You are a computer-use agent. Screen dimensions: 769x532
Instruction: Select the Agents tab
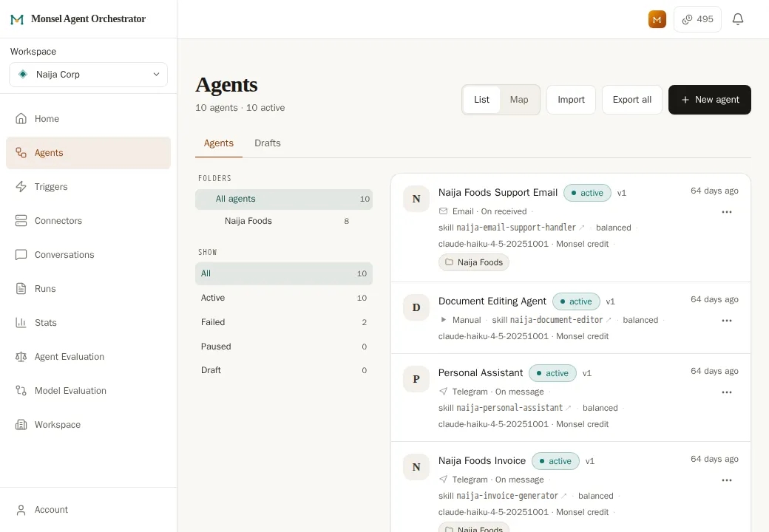pos(219,143)
